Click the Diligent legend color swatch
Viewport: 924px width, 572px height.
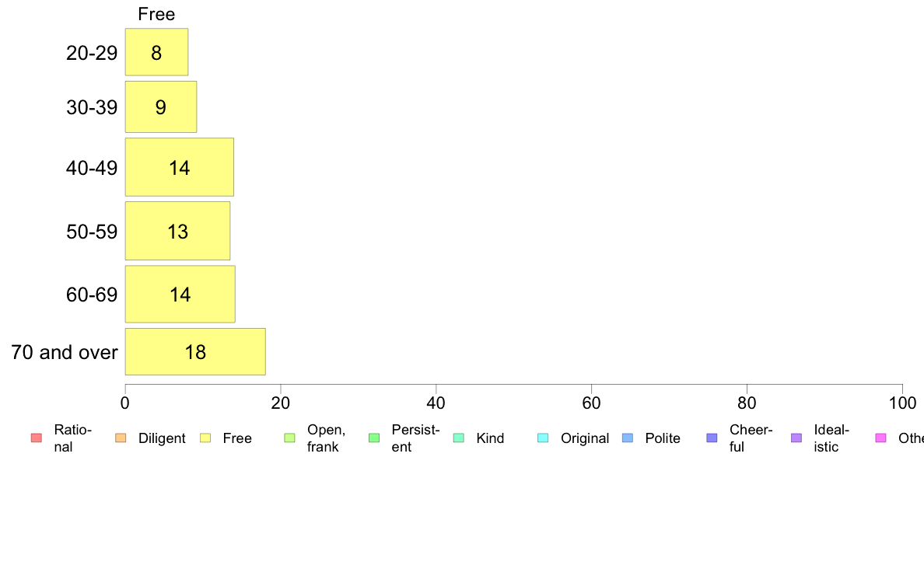tap(121, 438)
